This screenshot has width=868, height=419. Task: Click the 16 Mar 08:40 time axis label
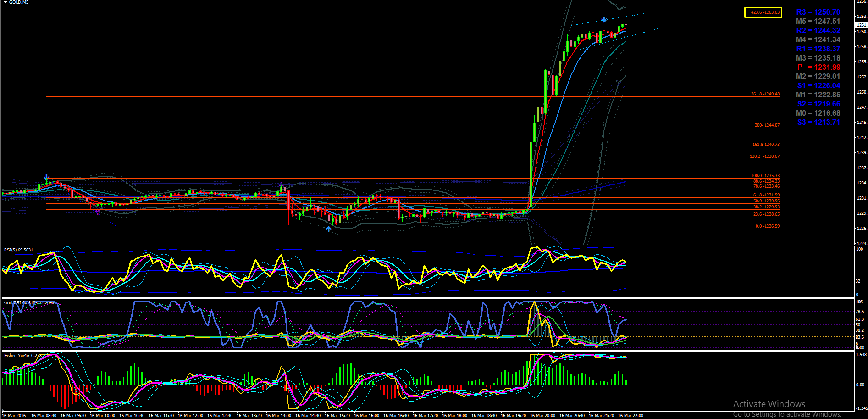44,416
